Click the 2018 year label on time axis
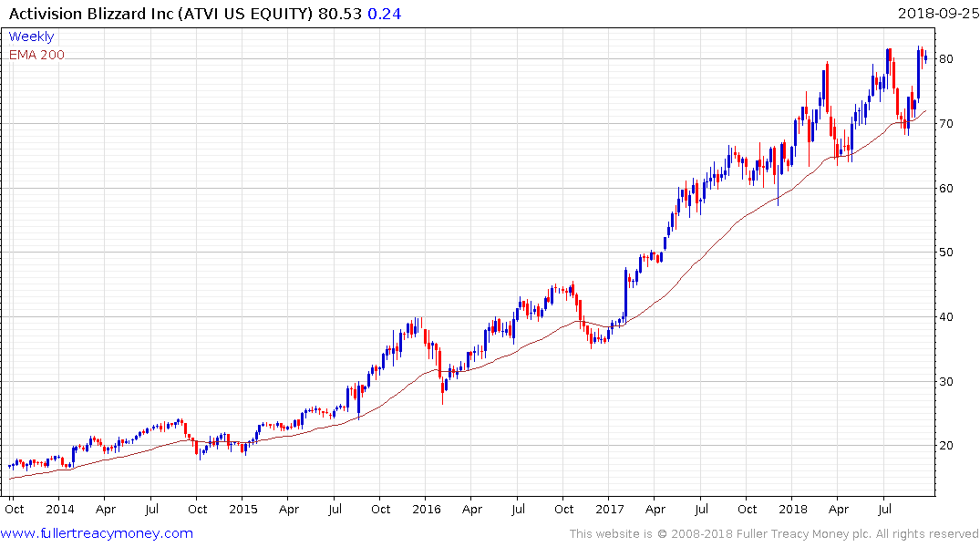The image size is (980, 547). tap(792, 509)
